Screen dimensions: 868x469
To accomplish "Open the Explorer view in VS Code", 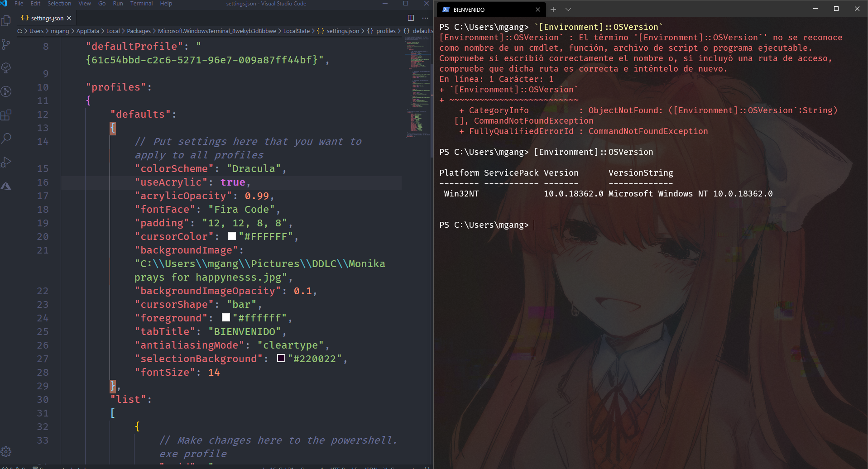I will [x=7, y=20].
